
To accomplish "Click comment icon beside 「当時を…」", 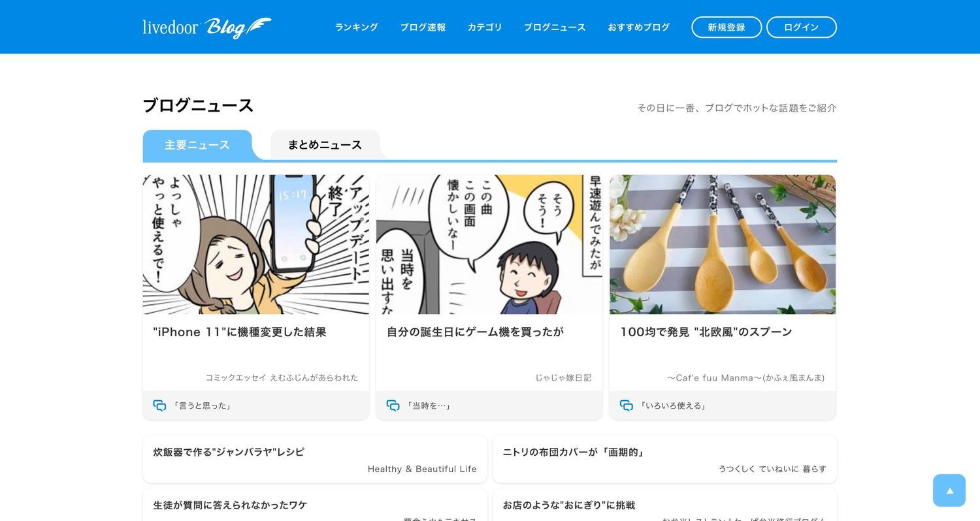I will click(393, 405).
